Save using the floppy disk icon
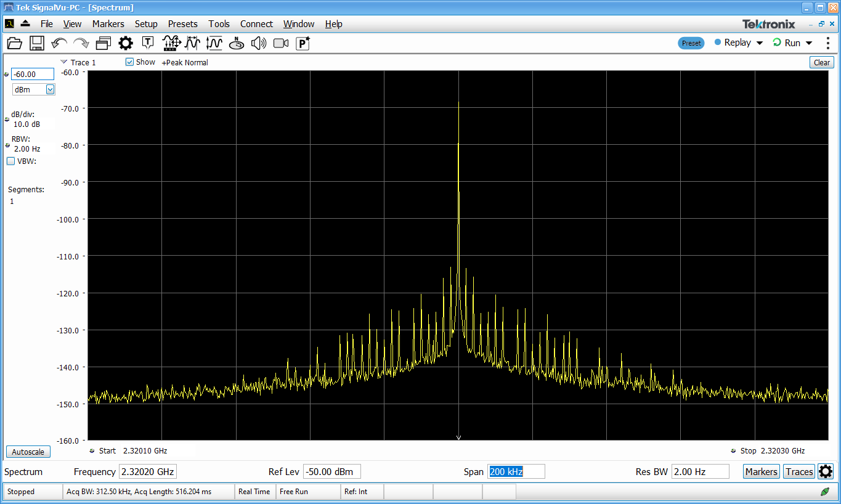The width and height of the screenshot is (841, 504). tap(37, 43)
